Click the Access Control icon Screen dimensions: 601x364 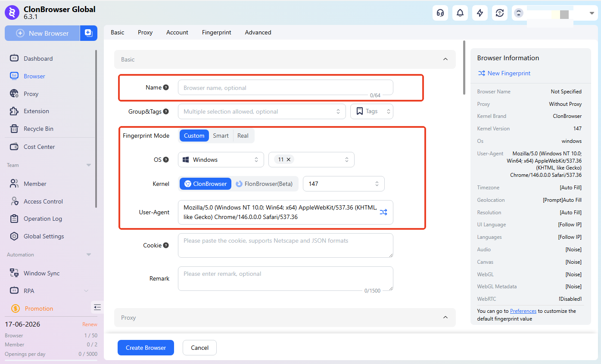coord(14,201)
